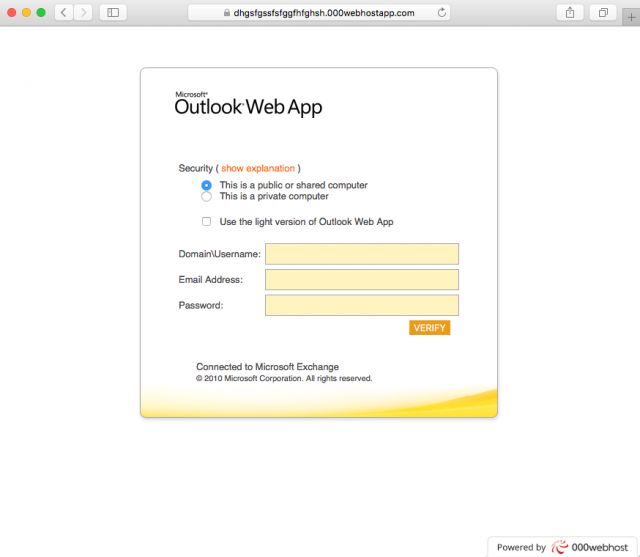Enable light version of Outlook Web App
Viewport: 640px width, 557px height.
point(207,222)
